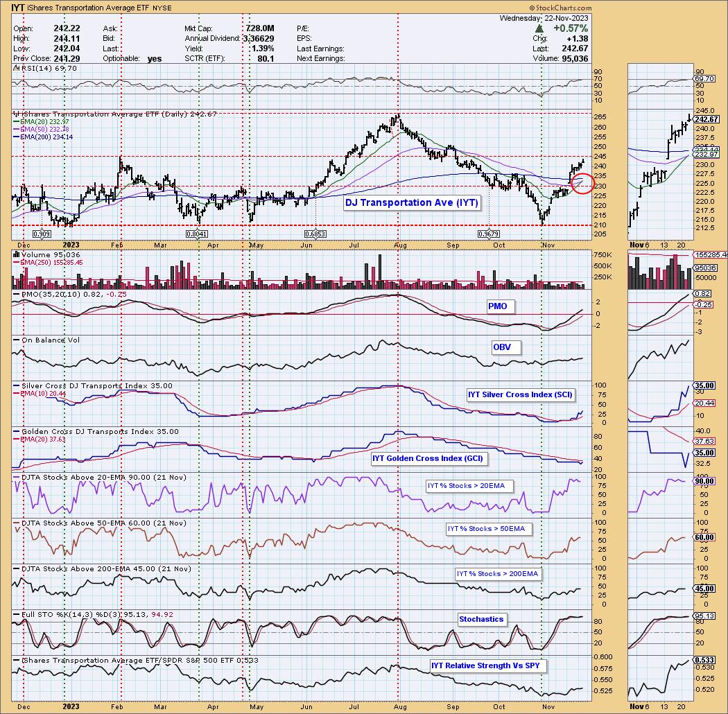Click the 'IYT Silver Cross Index (SCI)' box
This screenshot has height=714, width=728.
pos(520,394)
